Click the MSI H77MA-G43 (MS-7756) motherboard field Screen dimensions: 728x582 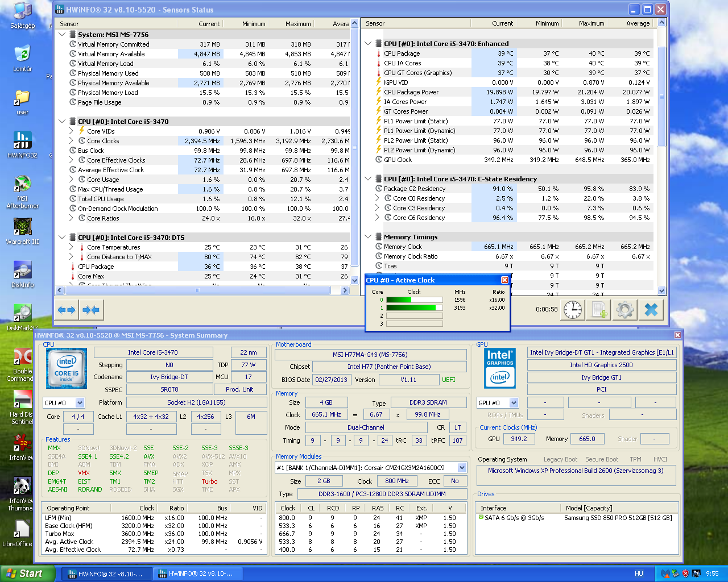370,355
